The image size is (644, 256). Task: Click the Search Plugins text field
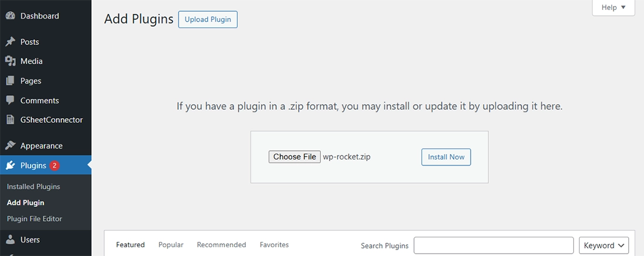[x=494, y=245]
